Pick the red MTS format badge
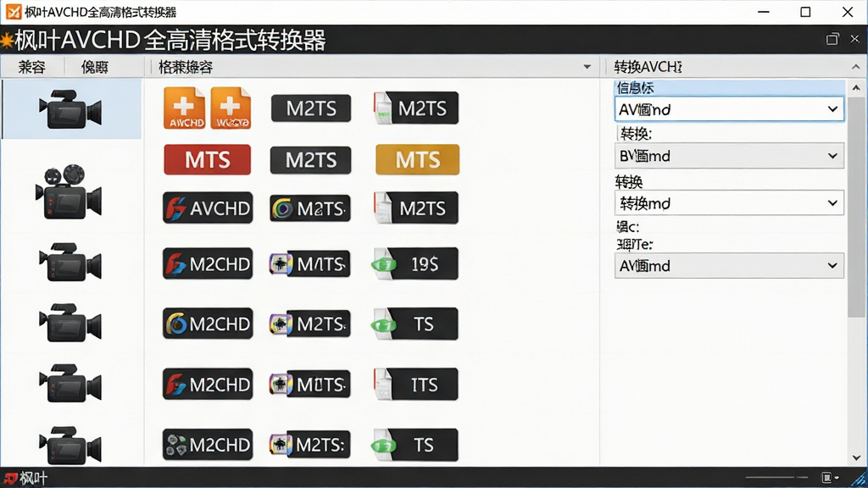This screenshot has height=488, width=868. 207,159
